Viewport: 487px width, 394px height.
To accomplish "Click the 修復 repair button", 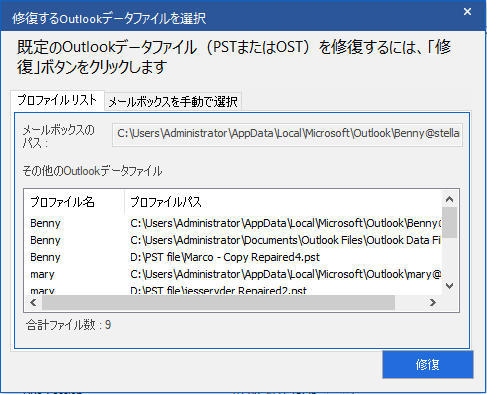I will pyautogui.click(x=428, y=364).
